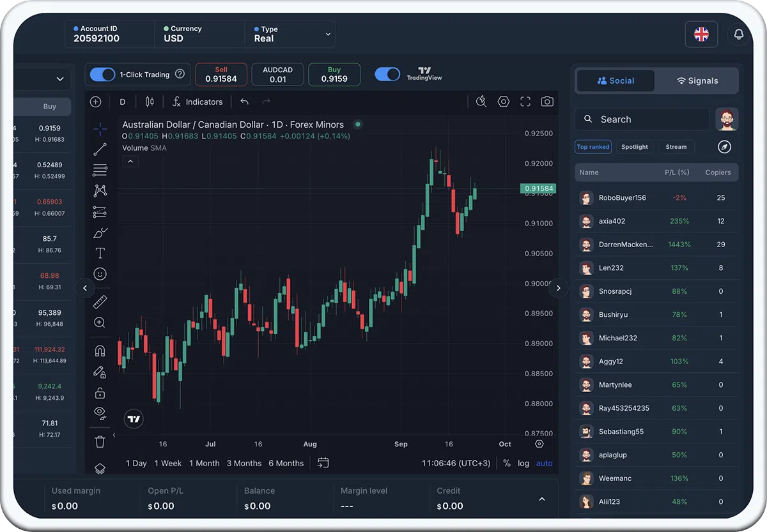Click the Buy 0.9159 button

click(334, 75)
